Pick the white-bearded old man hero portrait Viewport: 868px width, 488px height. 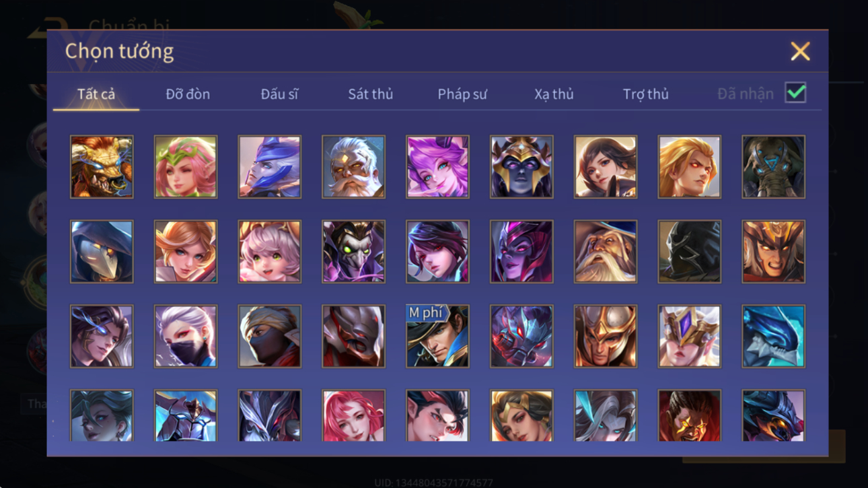click(353, 167)
